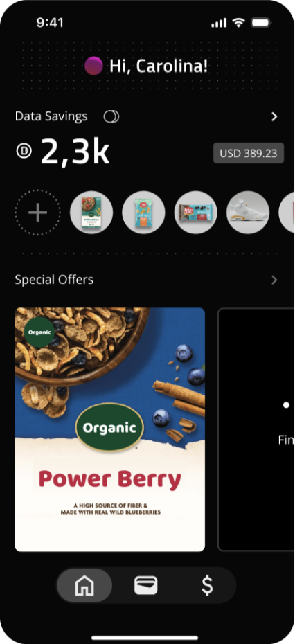Open the cereal box product circle

[91, 213]
